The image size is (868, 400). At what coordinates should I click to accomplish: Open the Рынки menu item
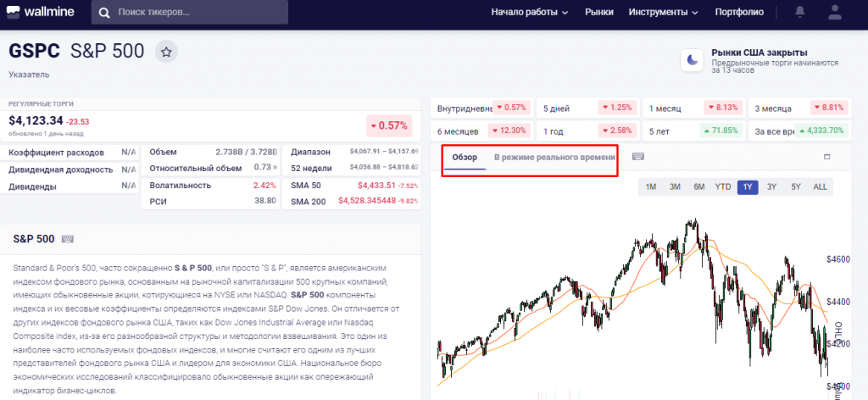[598, 13]
